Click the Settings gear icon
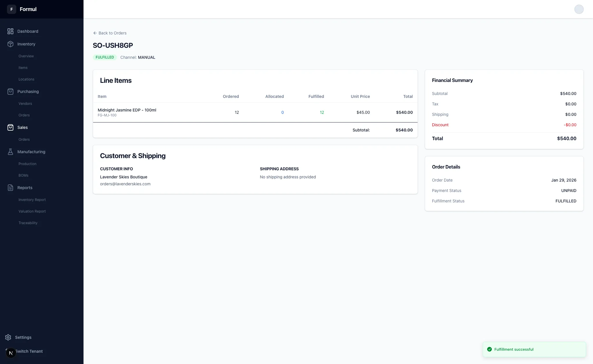Screen dimensions: 593x364 click(8, 337)
